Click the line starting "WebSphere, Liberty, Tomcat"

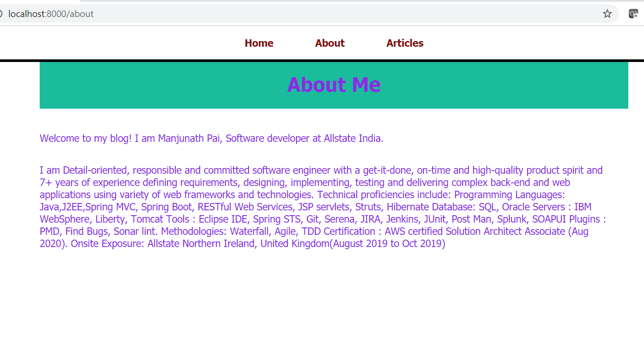323,219
